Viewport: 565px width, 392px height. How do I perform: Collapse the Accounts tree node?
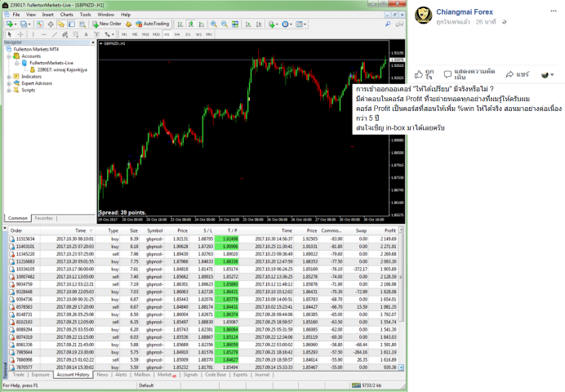point(9,56)
